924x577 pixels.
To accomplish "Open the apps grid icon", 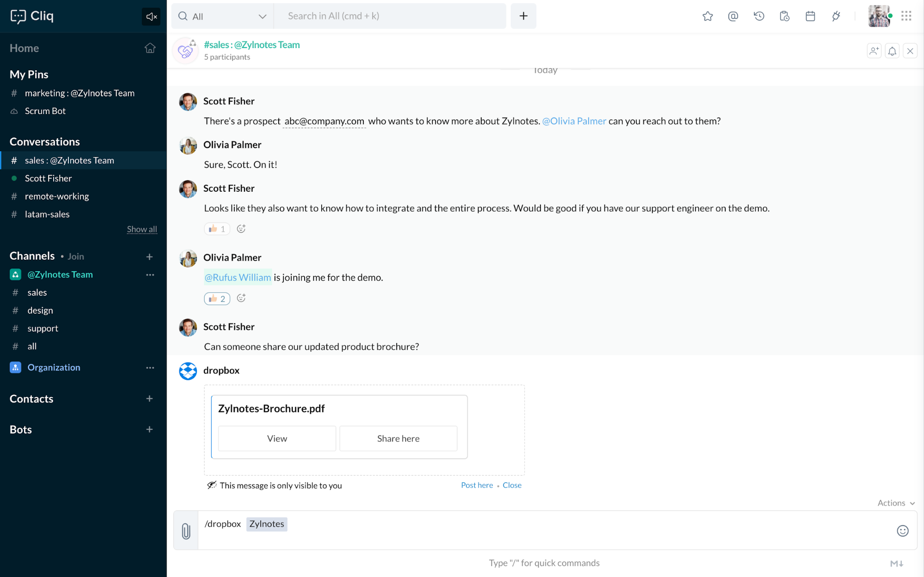I will [906, 16].
